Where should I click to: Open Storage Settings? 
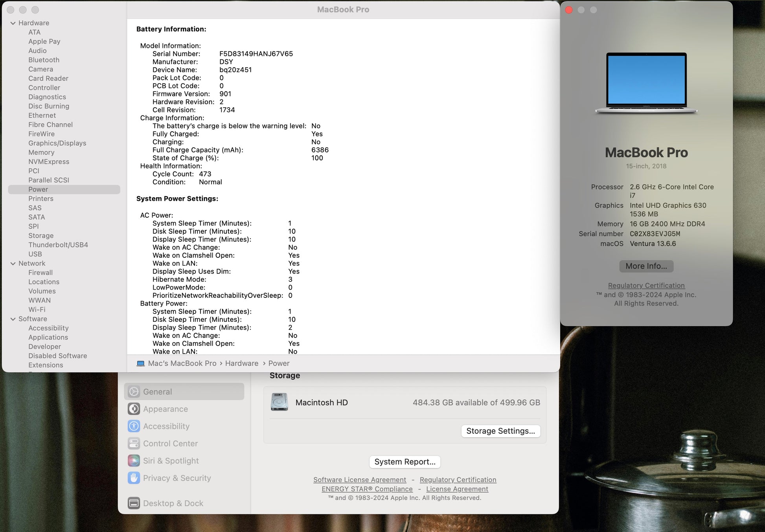500,431
